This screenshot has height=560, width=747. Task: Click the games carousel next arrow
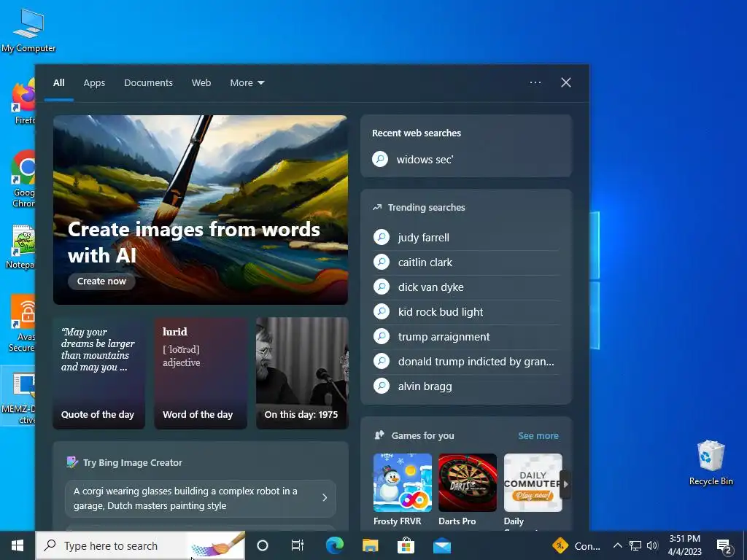pyautogui.click(x=565, y=484)
